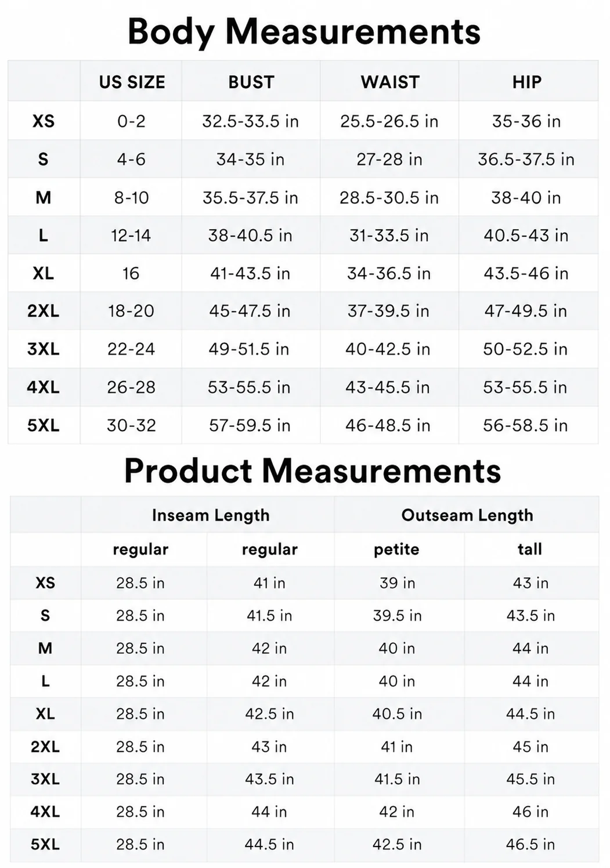
Task: Click the tall column subheader
Action: click(530, 549)
